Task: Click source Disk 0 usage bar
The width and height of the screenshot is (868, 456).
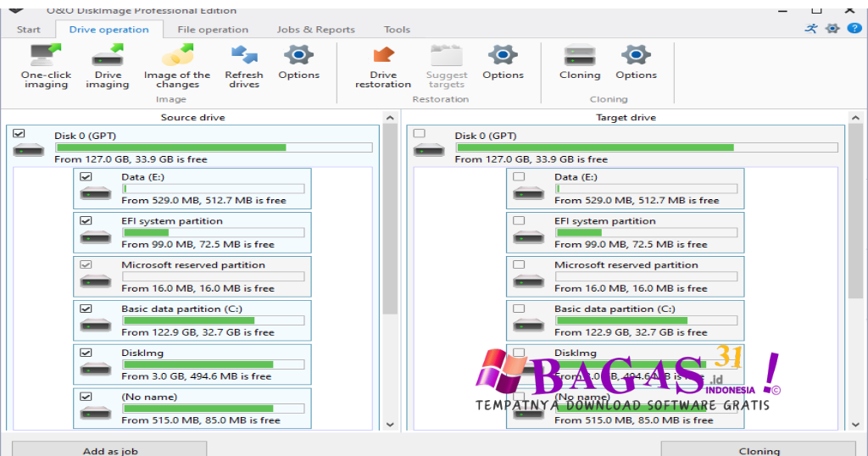Action: (214, 147)
